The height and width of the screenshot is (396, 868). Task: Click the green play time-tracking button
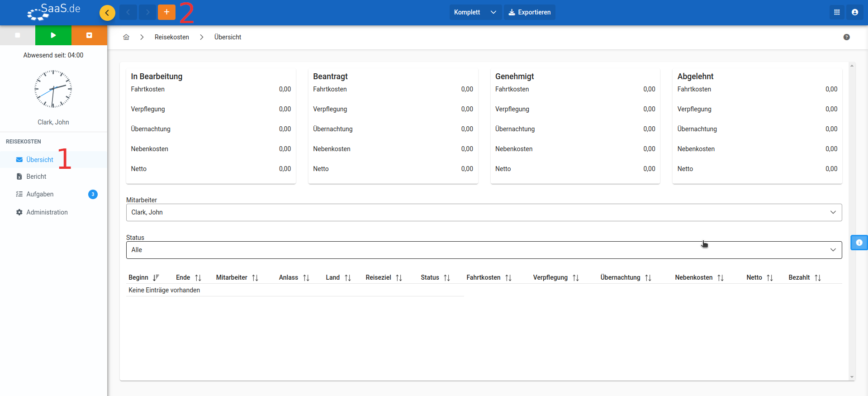[53, 35]
